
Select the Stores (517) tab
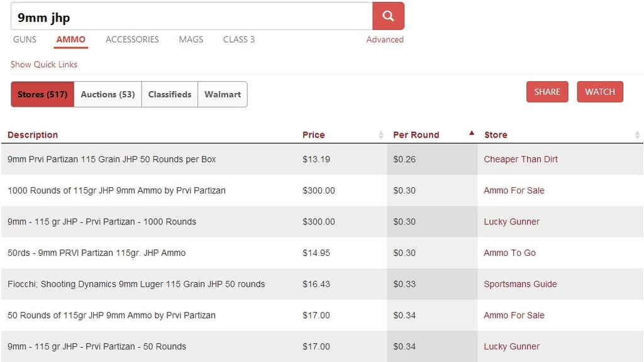coord(42,94)
